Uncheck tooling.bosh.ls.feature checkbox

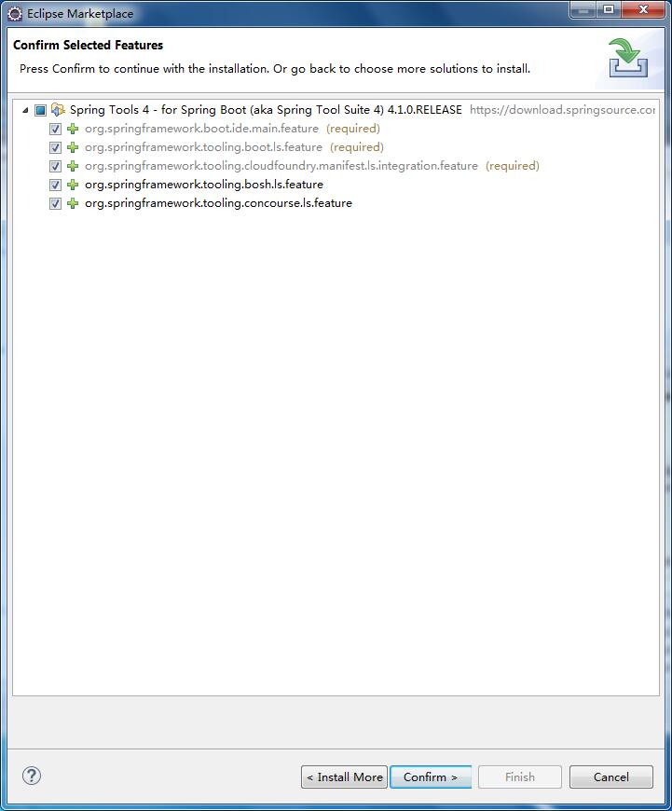tap(55, 185)
